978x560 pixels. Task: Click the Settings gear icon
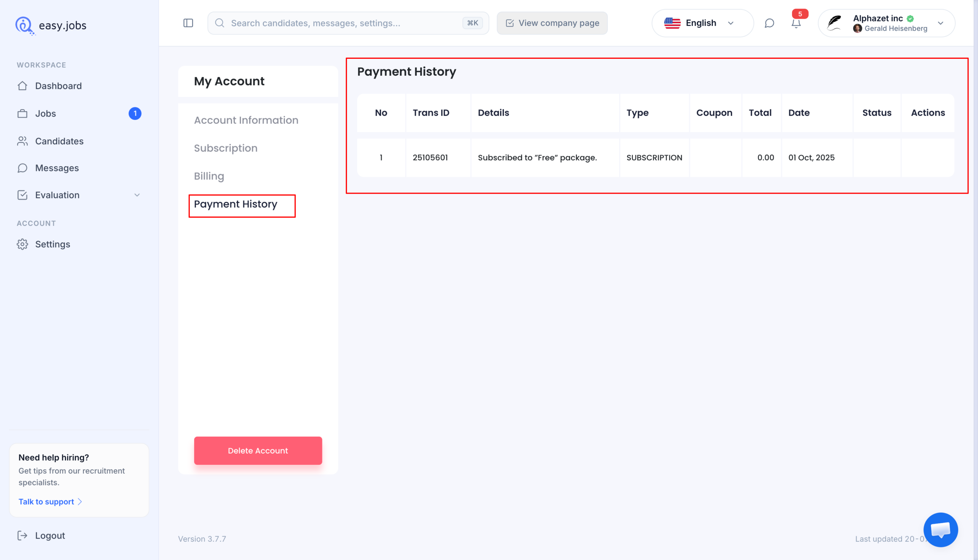pyautogui.click(x=22, y=244)
